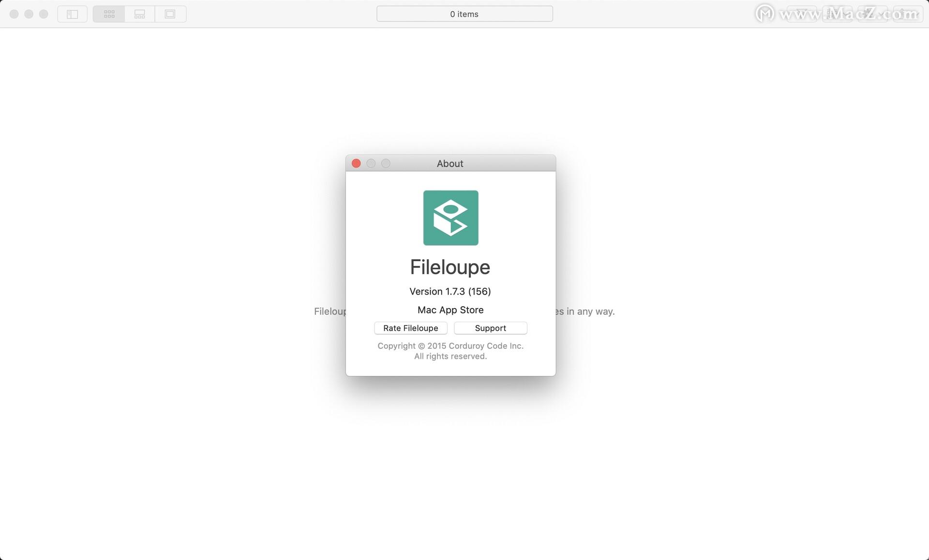Viewport: 929px width, 560px height.
Task: Click the About window title bar
Action: [450, 162]
